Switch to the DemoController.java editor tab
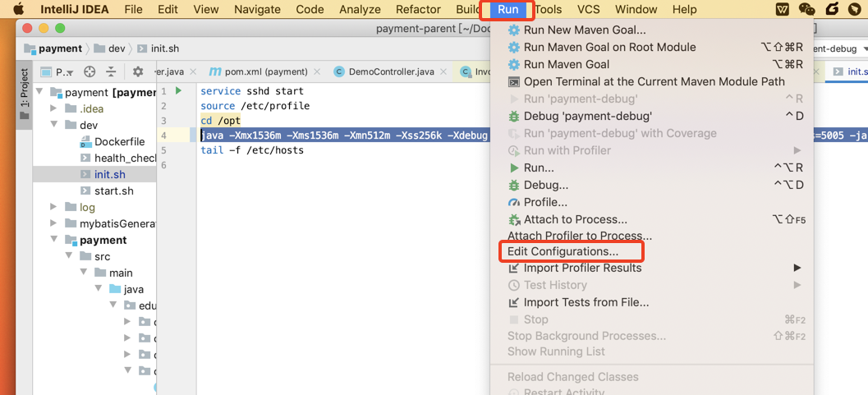 coord(392,72)
